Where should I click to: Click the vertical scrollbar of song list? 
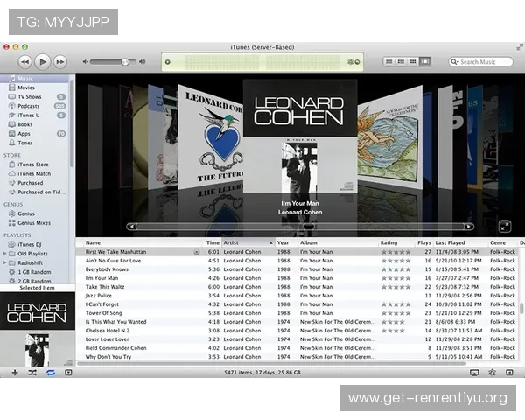click(x=521, y=308)
